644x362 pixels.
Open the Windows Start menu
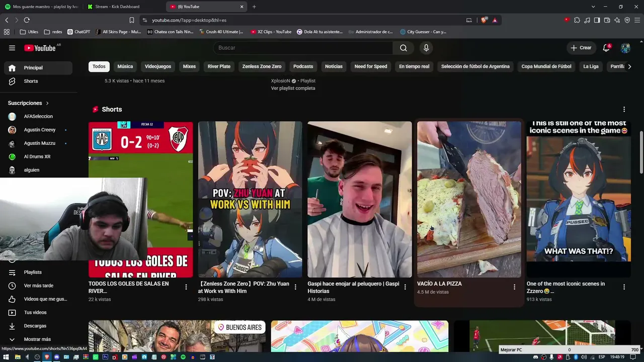[7, 357]
